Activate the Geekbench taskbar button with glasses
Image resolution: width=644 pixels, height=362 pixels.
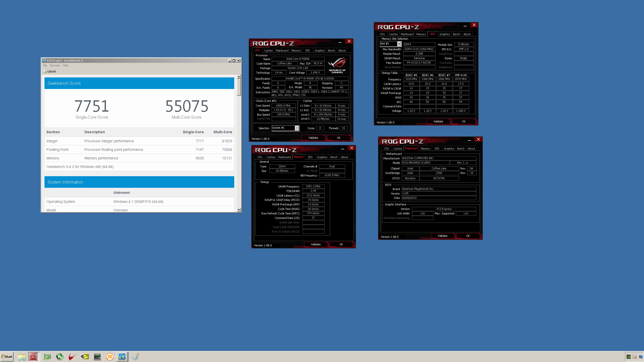122,357
